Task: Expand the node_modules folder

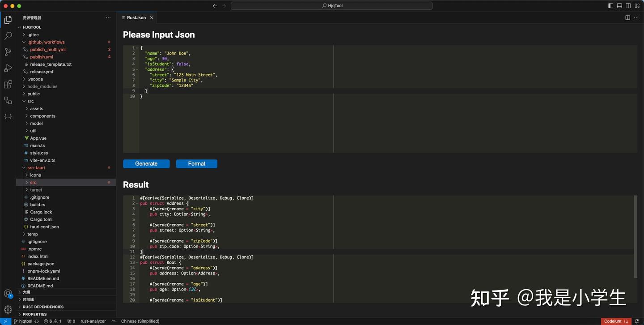Action: pos(66,86)
